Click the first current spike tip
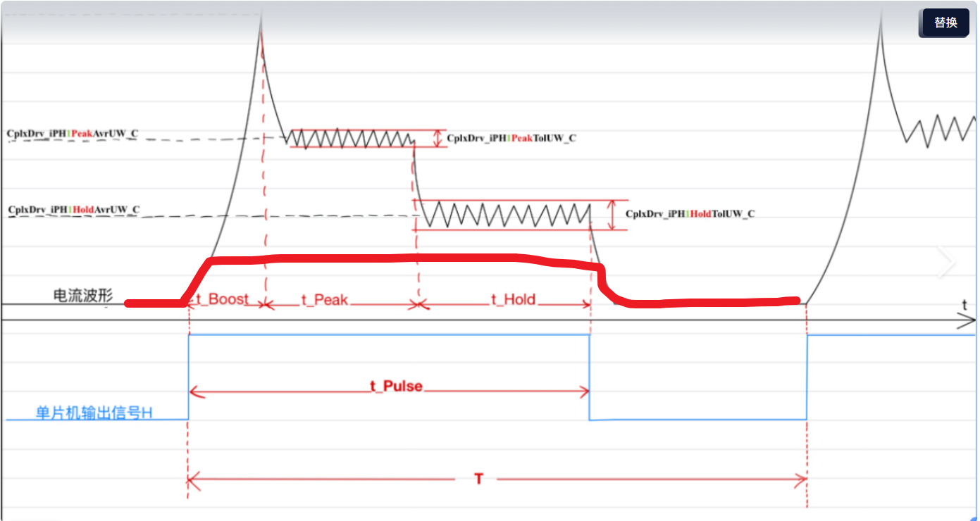Viewport: 980px width, 521px height. click(x=261, y=20)
